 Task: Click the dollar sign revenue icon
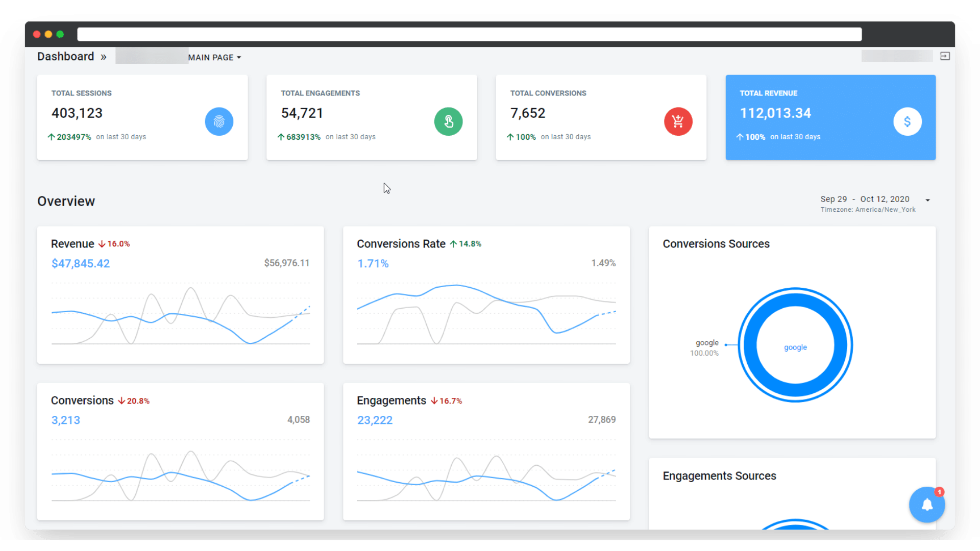pos(907,121)
